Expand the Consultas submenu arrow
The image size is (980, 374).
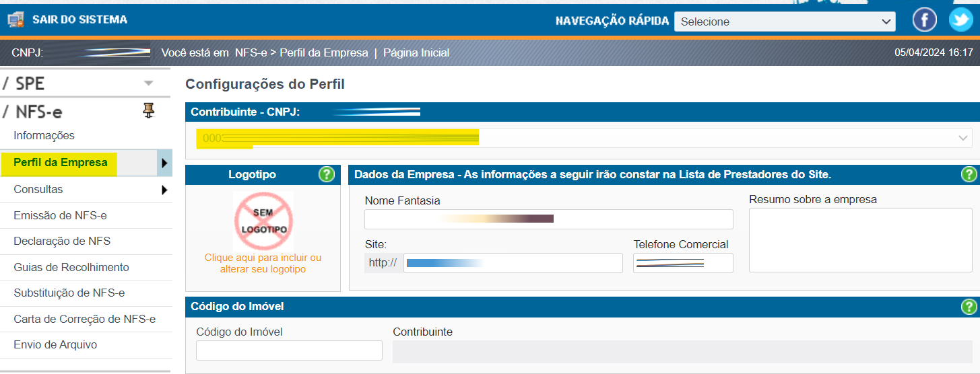click(164, 190)
